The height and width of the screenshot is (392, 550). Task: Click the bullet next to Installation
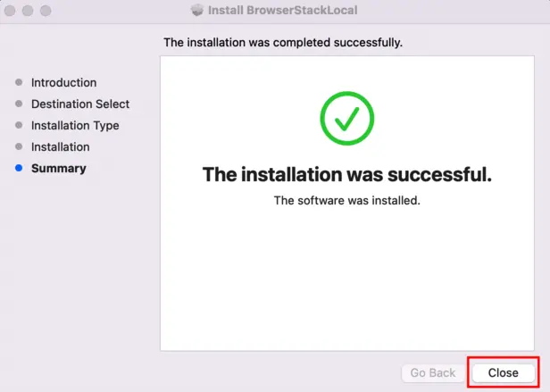pyautogui.click(x=19, y=147)
